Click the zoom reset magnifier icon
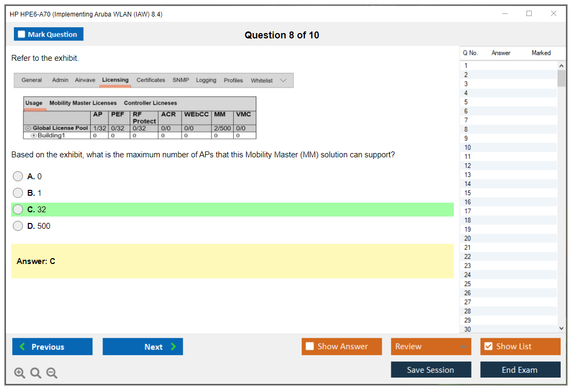 point(36,373)
